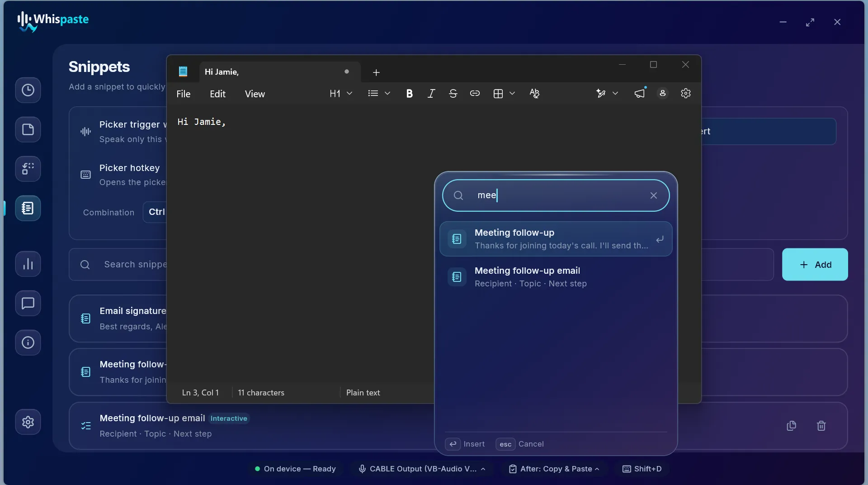
Task: Click the esc Cancel hint in picker
Action: click(x=520, y=444)
